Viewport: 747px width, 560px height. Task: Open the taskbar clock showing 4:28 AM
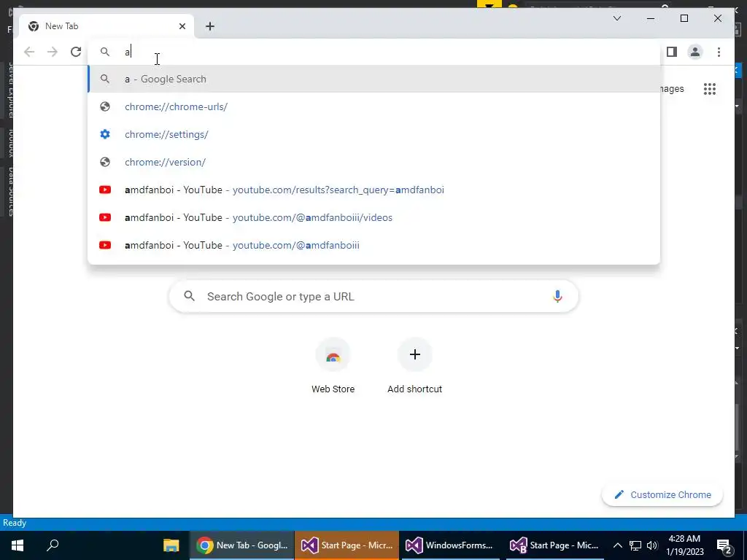(684, 545)
